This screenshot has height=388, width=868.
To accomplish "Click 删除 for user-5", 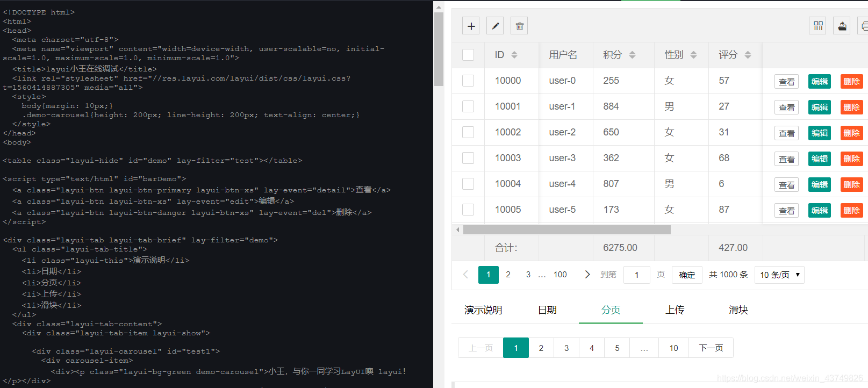I will pyautogui.click(x=852, y=211).
